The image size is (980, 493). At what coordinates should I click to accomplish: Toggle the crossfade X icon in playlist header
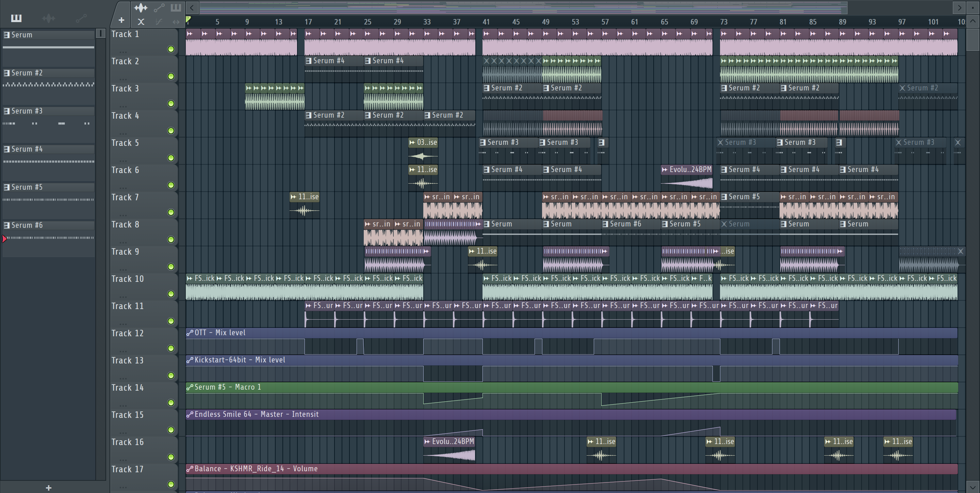coord(141,22)
